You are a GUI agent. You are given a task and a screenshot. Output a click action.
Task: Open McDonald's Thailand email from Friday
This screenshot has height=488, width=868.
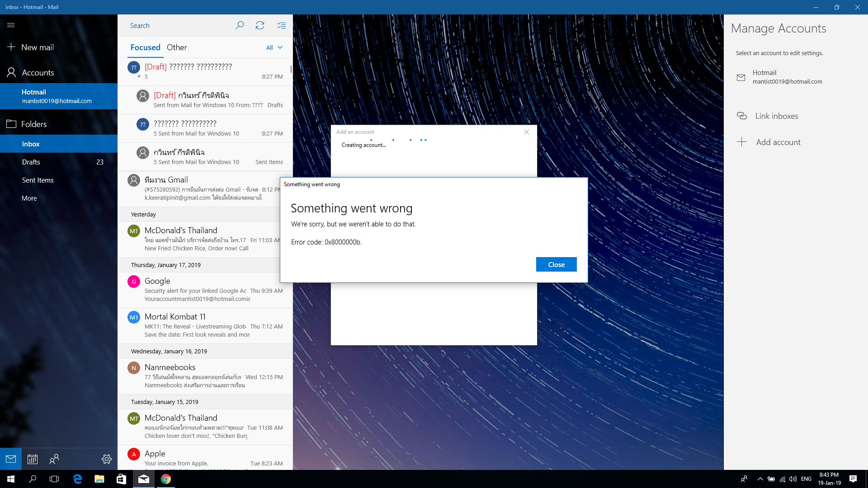(x=205, y=239)
